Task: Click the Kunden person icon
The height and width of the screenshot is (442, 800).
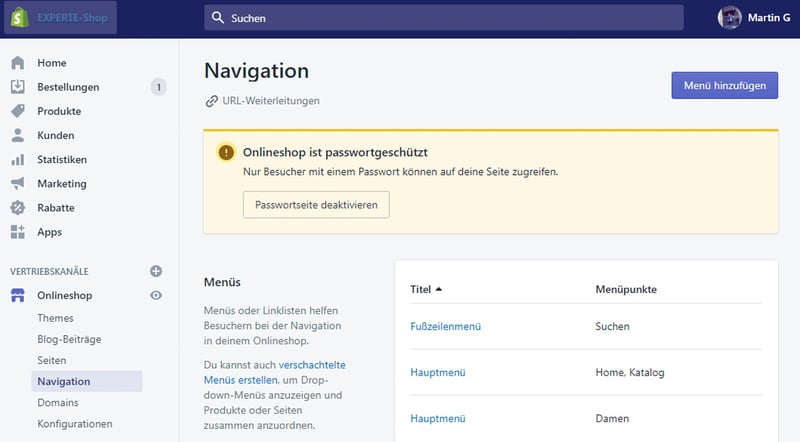Action: [x=18, y=135]
